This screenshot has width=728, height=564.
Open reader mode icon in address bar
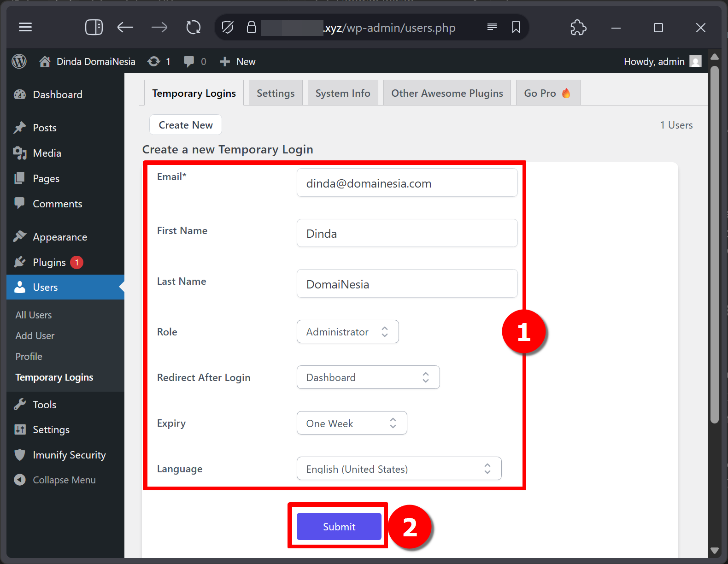[x=492, y=27]
